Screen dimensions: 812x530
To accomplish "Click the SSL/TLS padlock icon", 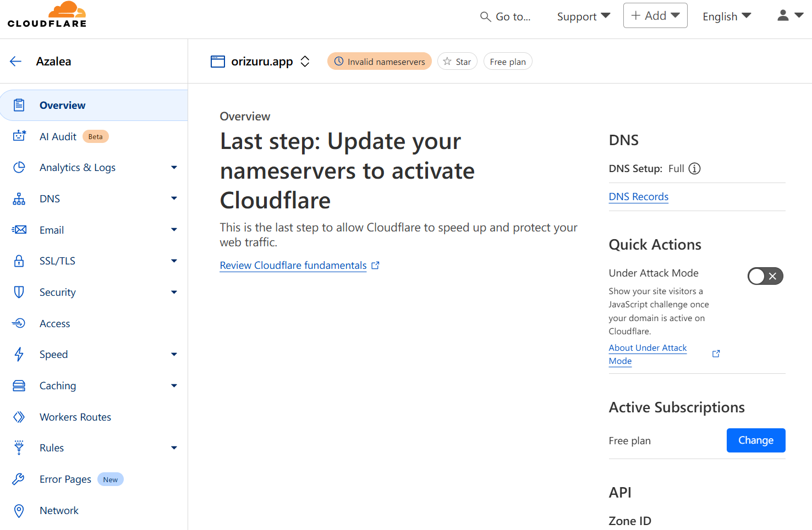I will [x=19, y=261].
